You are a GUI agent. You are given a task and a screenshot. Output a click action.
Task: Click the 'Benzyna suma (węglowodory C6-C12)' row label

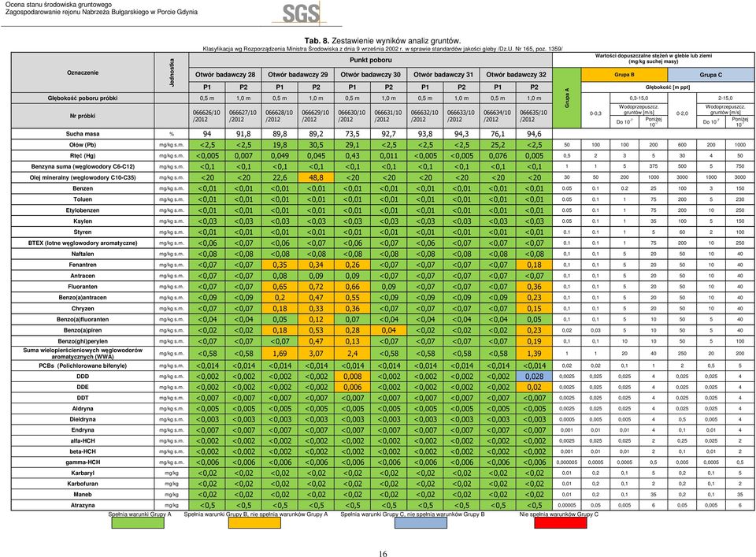point(83,166)
